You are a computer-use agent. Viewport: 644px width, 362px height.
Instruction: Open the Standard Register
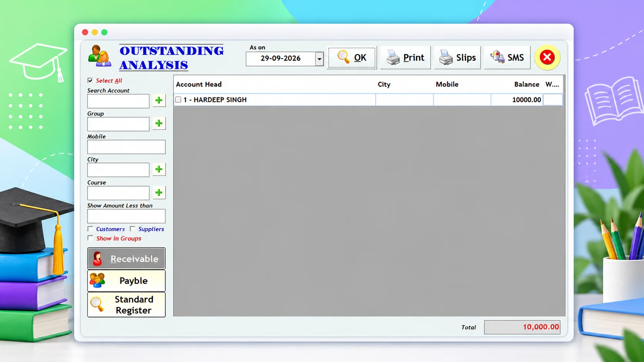pos(126,305)
